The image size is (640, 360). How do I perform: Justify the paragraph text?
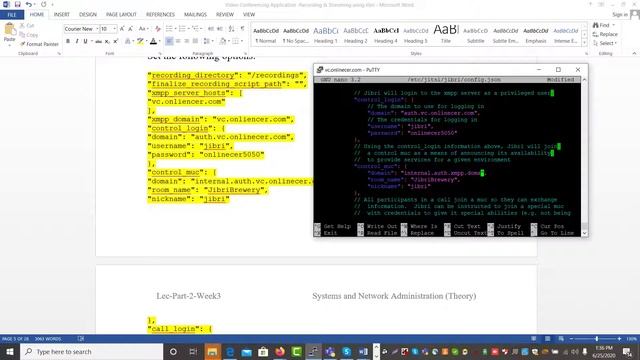pyautogui.click(x=196, y=41)
